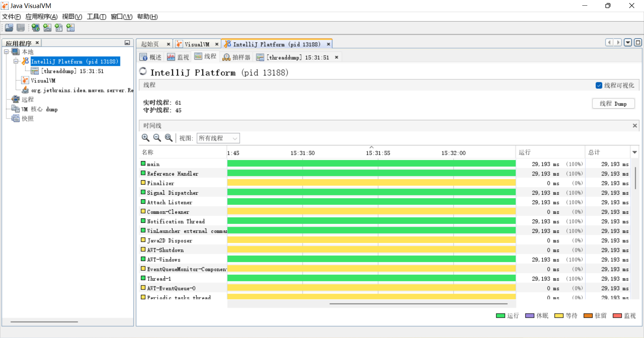Show the opened documents list dropdown
644x338 pixels.
628,43
